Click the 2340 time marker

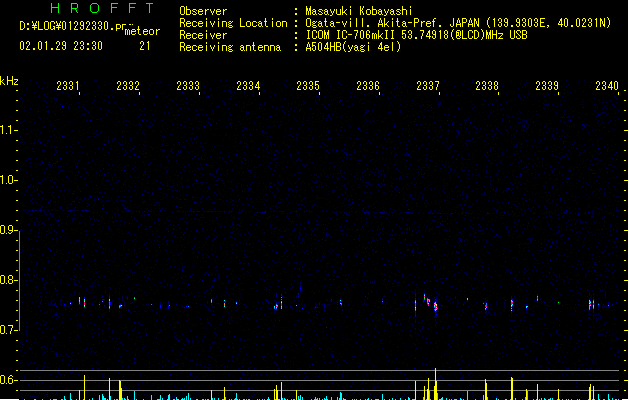(x=607, y=86)
